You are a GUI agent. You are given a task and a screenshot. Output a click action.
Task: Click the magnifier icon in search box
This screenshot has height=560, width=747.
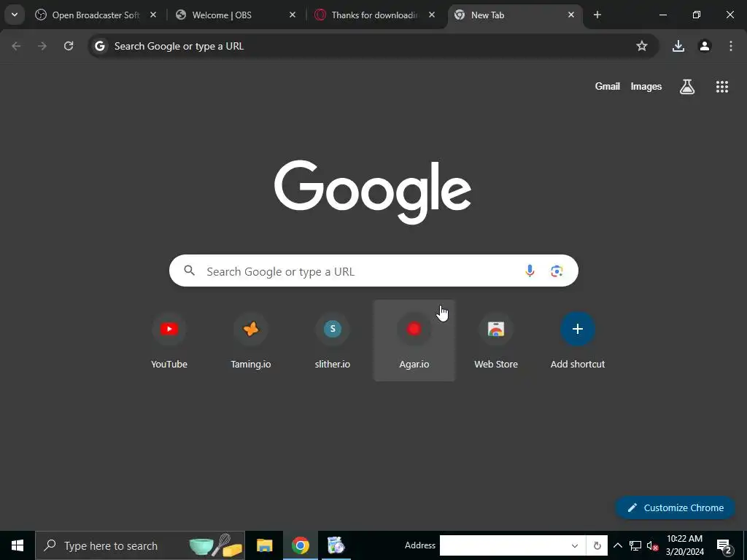point(190,271)
